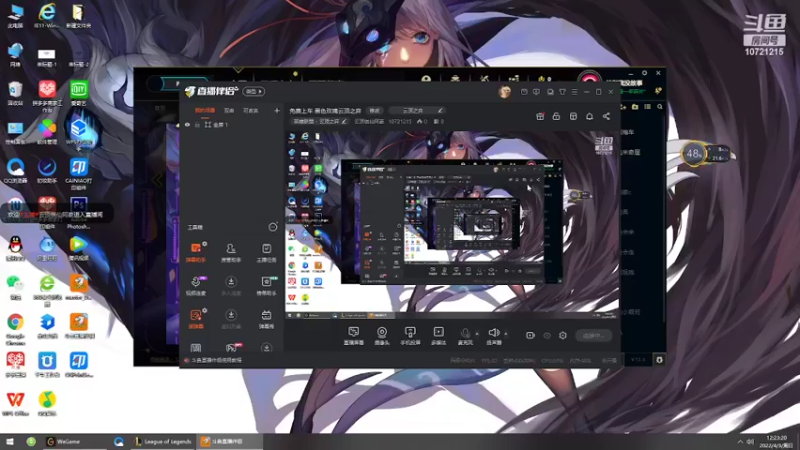
Task: Click the cube icon above the preview
Action: pos(573,116)
